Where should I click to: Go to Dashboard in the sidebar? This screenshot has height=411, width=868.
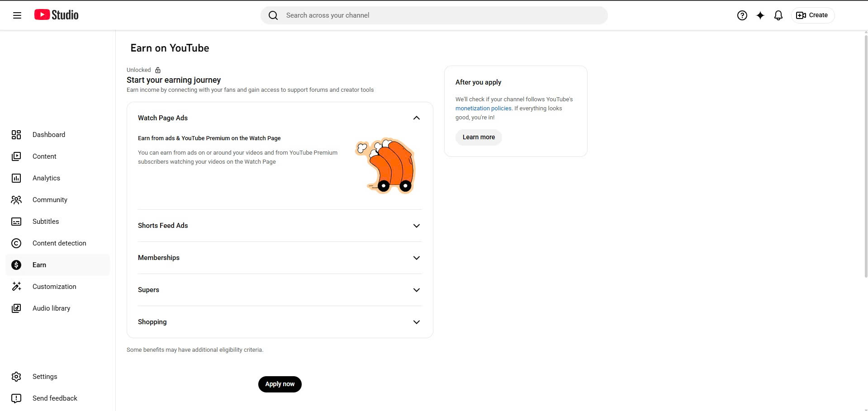(57, 135)
